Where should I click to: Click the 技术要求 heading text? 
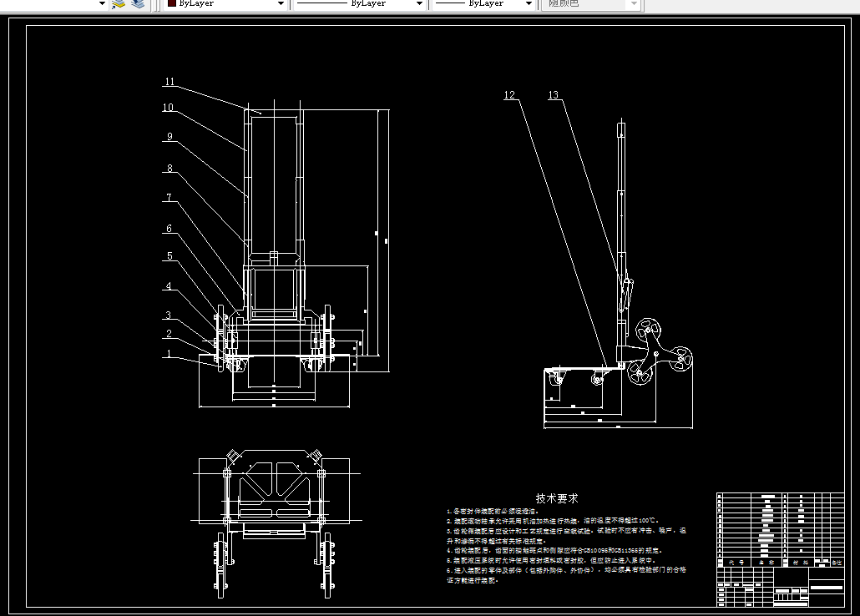click(x=557, y=498)
